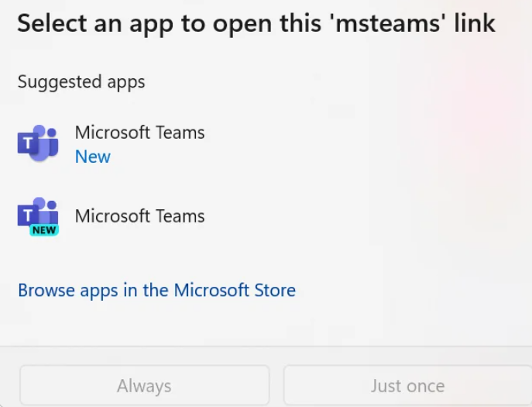Image resolution: width=532 pixels, height=407 pixels.
Task: Click first Microsoft Teams name label
Action: point(140,132)
